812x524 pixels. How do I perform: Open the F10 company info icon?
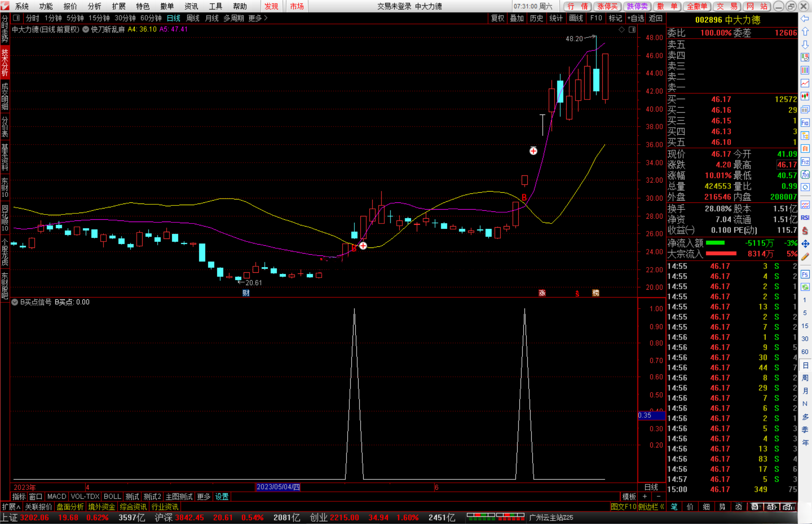click(x=805, y=123)
